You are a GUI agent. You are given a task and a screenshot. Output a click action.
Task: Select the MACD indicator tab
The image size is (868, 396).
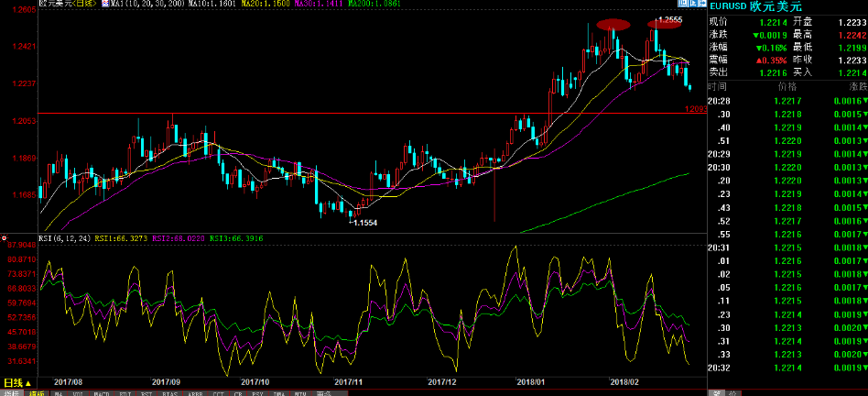[x=102, y=392]
